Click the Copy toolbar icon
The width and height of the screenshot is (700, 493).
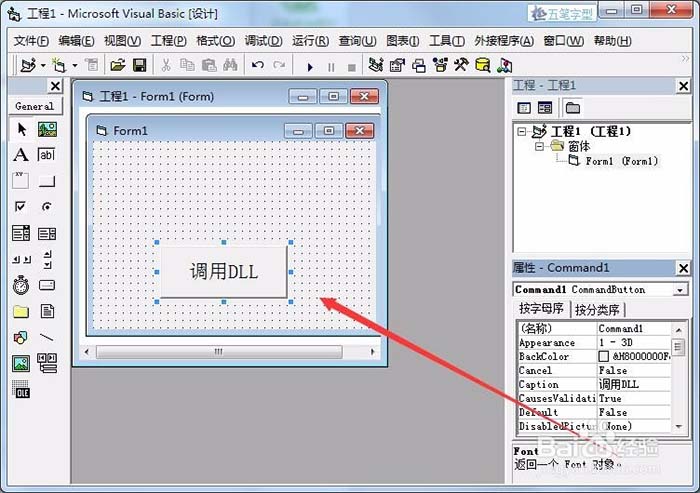[187, 66]
